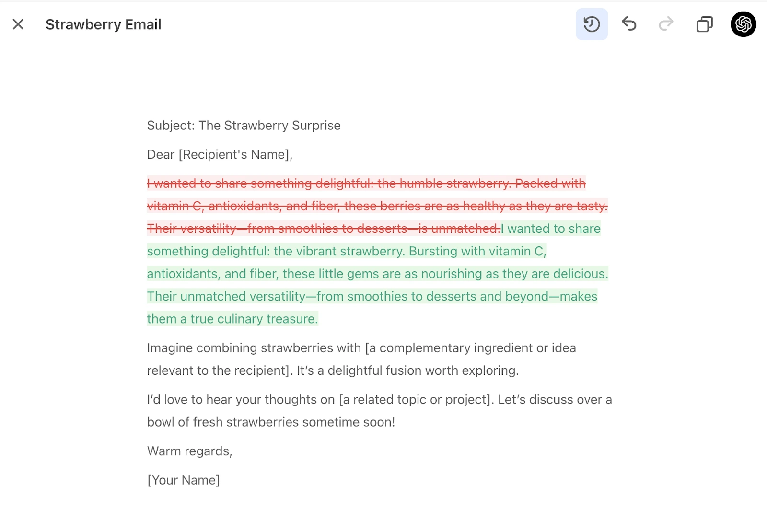767x532 pixels.
Task: Click the "Imagine combining strawberries" paragraph
Action: tap(254, 348)
